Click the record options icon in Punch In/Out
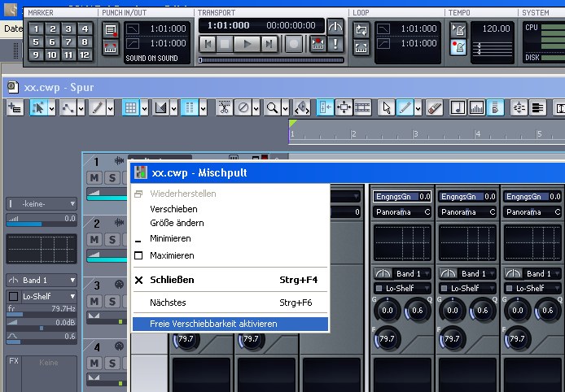This screenshot has width=565, height=392. [110, 29]
